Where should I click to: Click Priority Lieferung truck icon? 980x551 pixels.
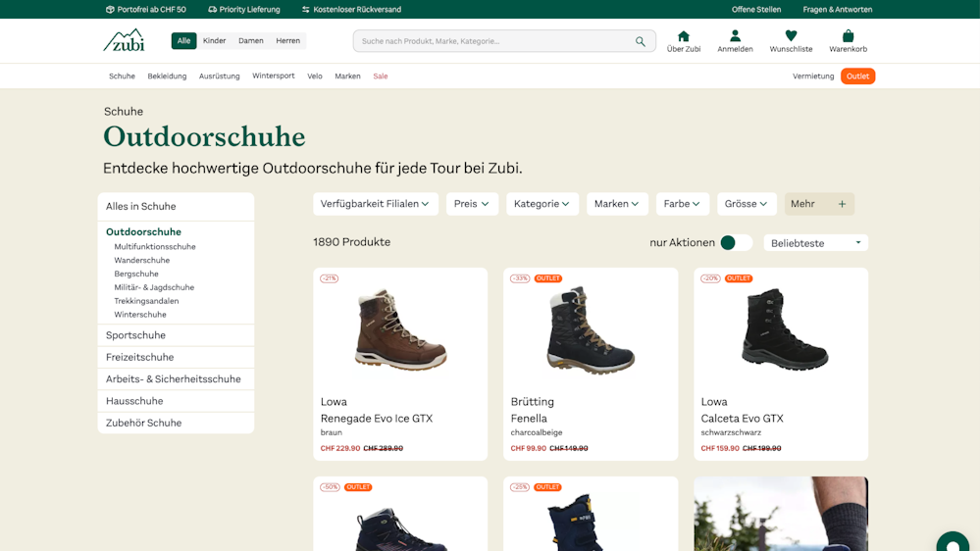[213, 10]
